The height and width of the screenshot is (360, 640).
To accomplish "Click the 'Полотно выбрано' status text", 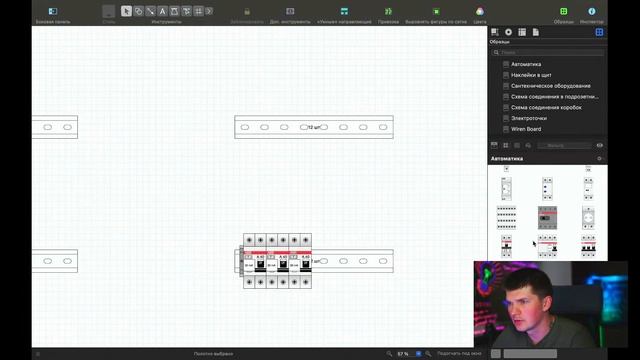I will pyautogui.click(x=213, y=354).
